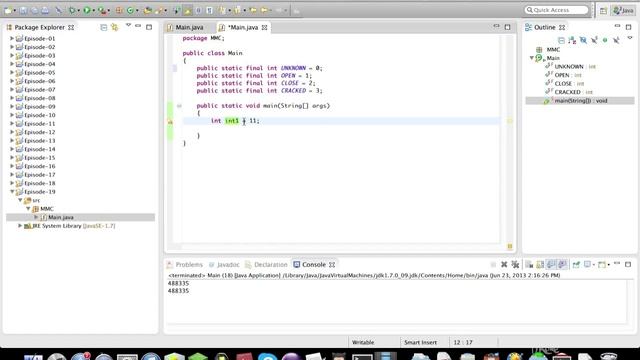Image resolution: width=640 pixels, height=360 pixels.
Task: Toggle Hide Fields in Outline
Action: (583, 40)
